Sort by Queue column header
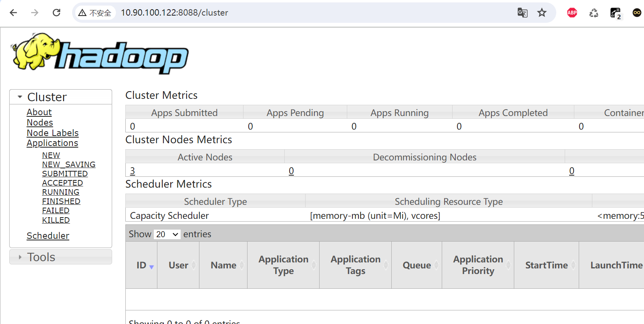 pos(417,265)
